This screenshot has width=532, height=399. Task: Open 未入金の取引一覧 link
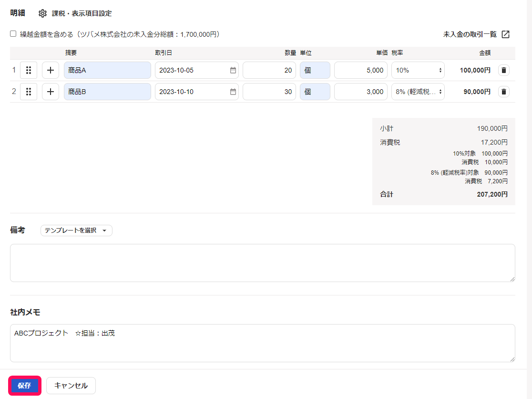(x=470, y=34)
